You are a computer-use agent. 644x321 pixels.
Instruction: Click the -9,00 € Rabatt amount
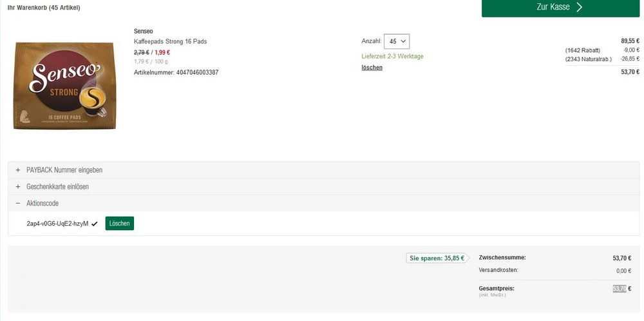coord(631,50)
